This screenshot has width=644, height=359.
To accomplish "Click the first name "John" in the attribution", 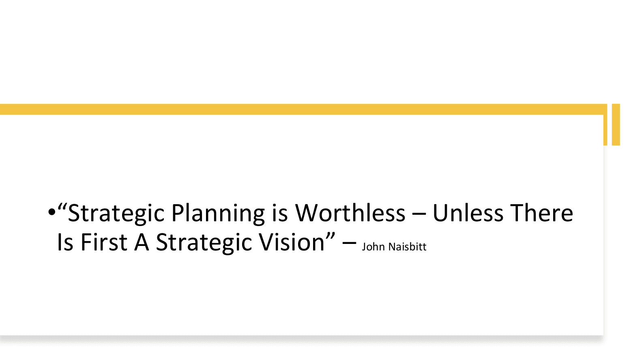I will pos(373,247).
